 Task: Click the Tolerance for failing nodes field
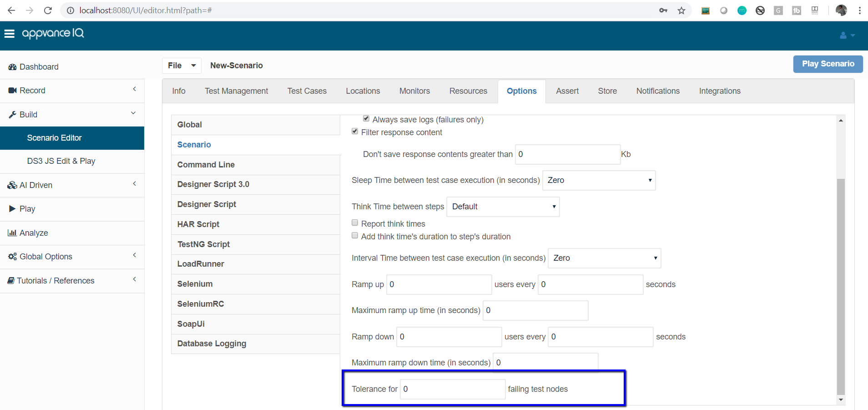point(452,389)
